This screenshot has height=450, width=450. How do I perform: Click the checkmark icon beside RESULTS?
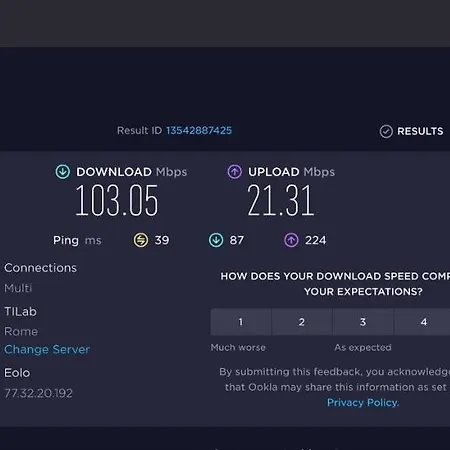coord(386,131)
